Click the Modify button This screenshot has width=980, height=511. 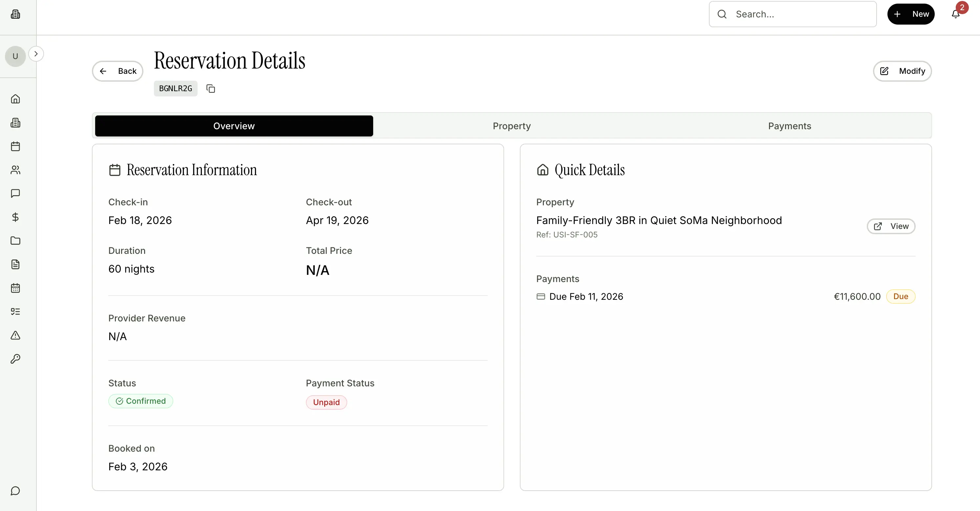(x=902, y=71)
